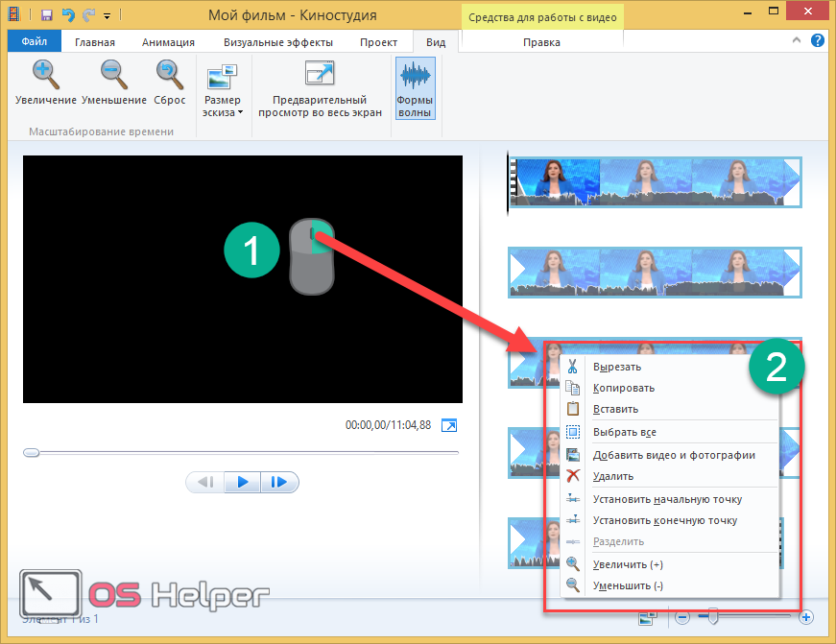
Task: Click the Увеличение zoom-in time icon
Action: (x=45, y=74)
